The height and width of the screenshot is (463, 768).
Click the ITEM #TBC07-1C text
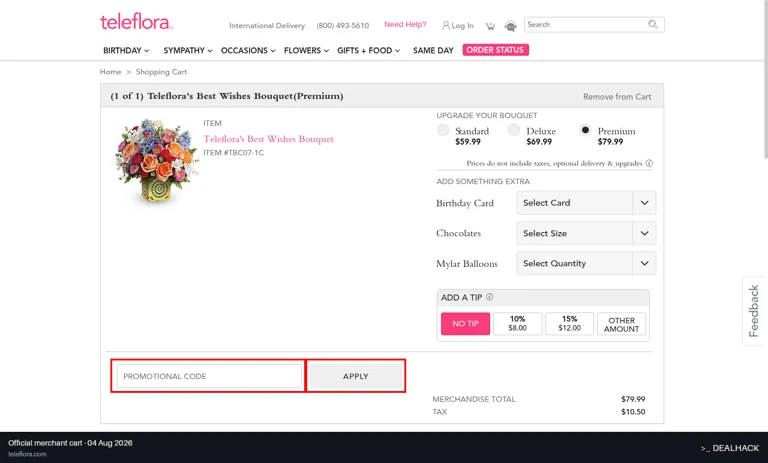click(x=234, y=153)
